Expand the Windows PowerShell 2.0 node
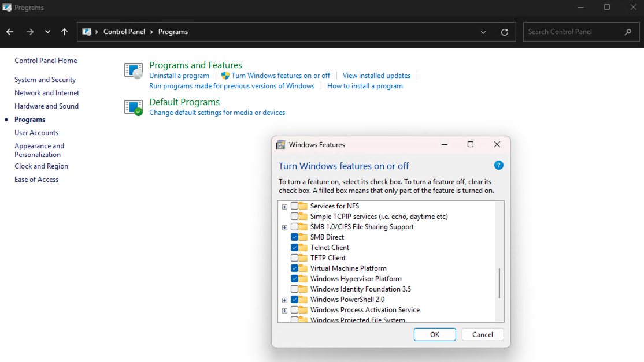This screenshot has height=362, width=644. (x=284, y=300)
